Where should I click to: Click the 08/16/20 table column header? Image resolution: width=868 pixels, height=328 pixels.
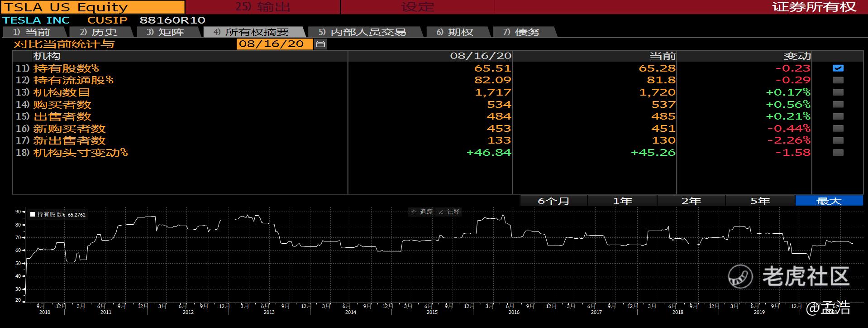pyautogui.click(x=481, y=56)
